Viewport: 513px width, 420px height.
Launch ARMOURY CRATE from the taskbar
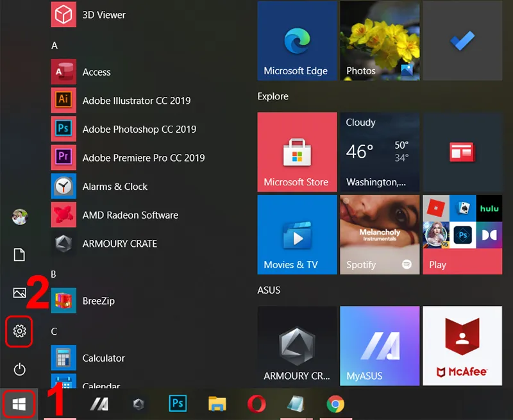pyautogui.click(x=139, y=404)
